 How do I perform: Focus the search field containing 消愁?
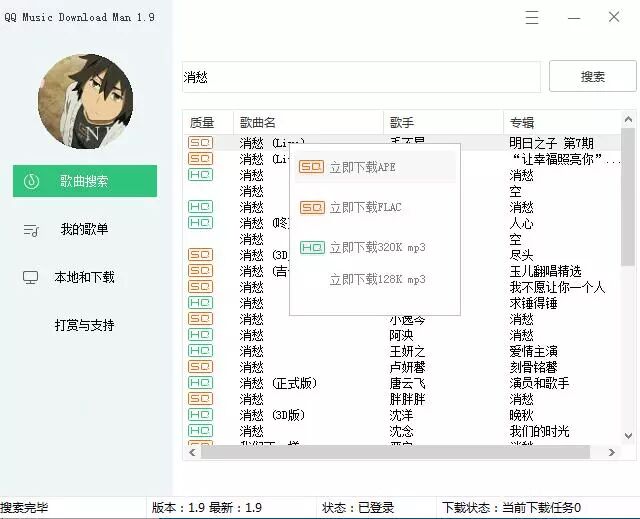click(361, 77)
